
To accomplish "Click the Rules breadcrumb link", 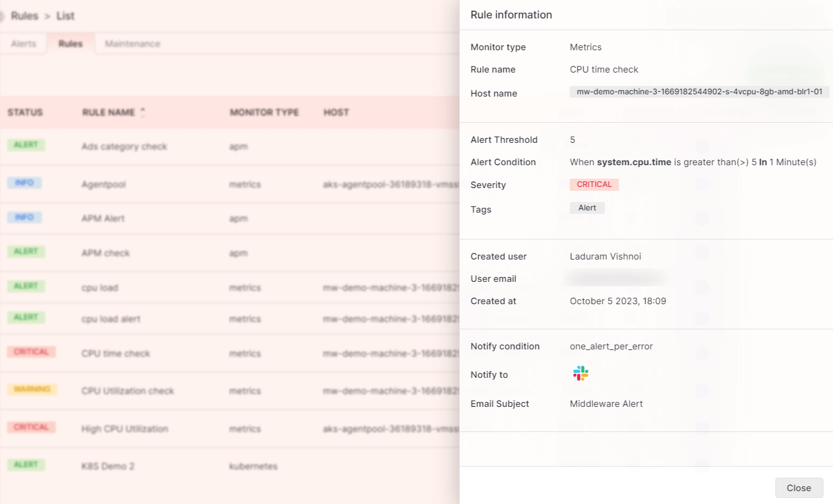I will pyautogui.click(x=25, y=16).
